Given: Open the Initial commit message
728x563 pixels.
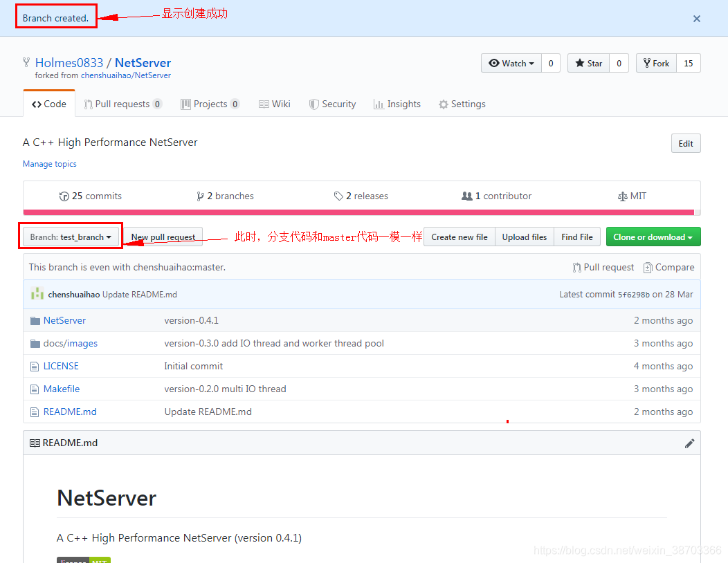Looking at the screenshot, I should coord(194,366).
